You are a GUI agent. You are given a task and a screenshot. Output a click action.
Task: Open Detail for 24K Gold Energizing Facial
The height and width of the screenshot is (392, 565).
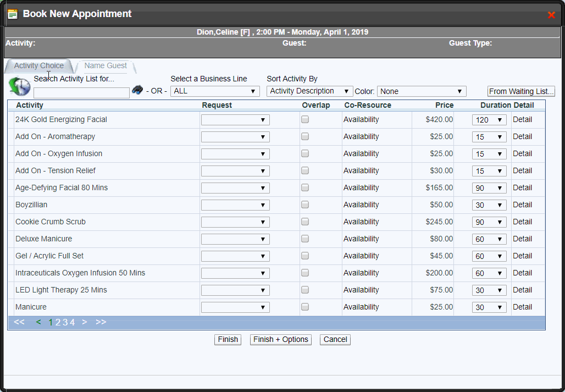pos(523,120)
